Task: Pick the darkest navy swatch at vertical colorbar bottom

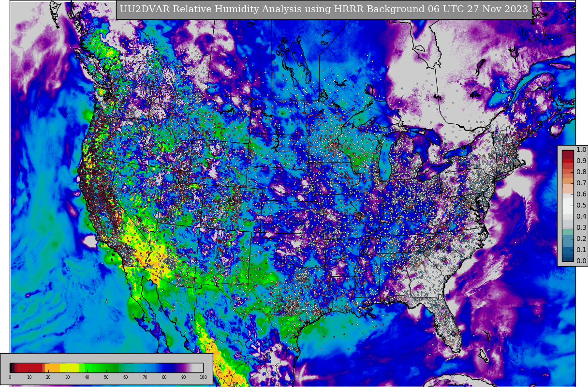Action: tap(568, 259)
